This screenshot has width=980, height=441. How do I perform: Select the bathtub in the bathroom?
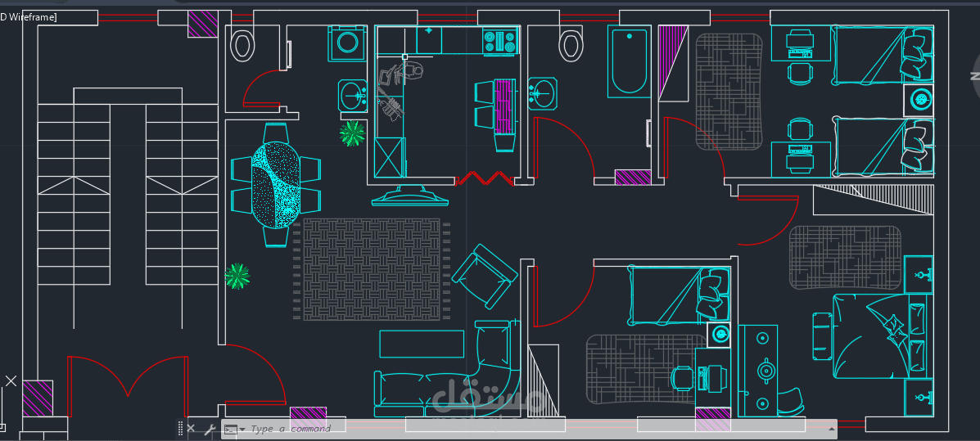(628, 61)
